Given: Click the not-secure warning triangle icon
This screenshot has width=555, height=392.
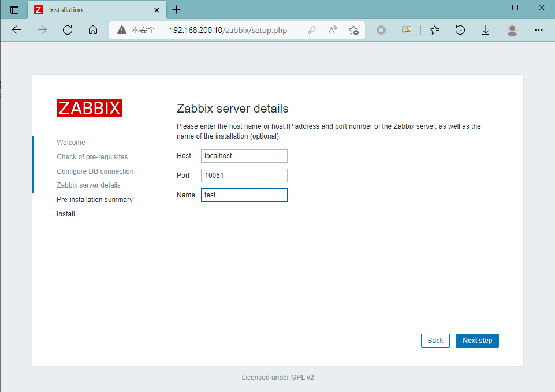Looking at the screenshot, I should point(122,30).
